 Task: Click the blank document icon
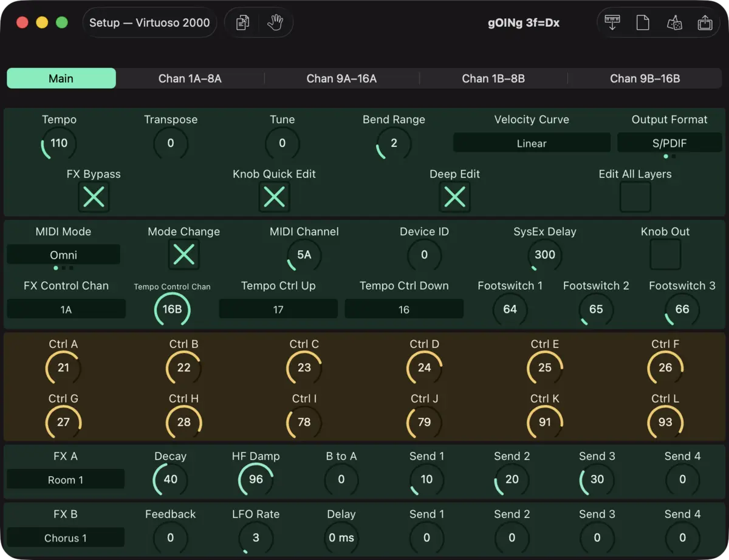pyautogui.click(x=643, y=23)
